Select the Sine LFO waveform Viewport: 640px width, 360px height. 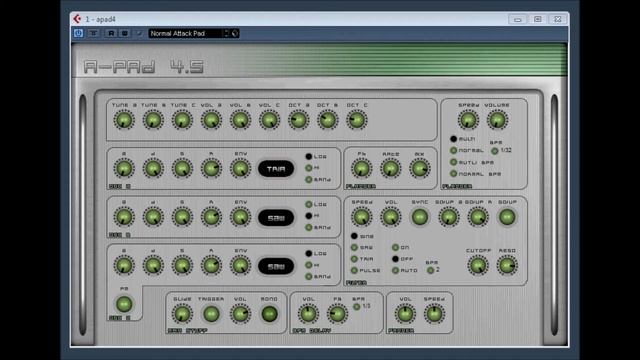click(x=354, y=236)
